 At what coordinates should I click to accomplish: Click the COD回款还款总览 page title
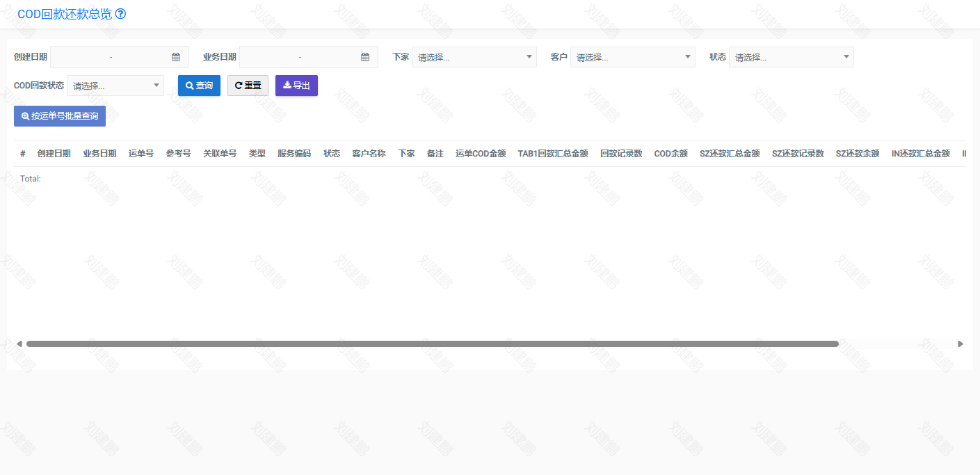(x=64, y=14)
